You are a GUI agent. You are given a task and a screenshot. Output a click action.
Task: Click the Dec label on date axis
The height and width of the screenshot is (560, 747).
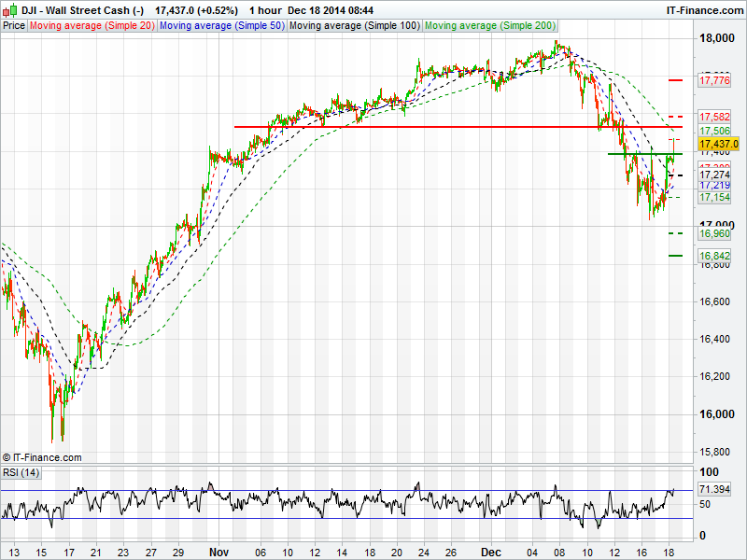click(491, 553)
